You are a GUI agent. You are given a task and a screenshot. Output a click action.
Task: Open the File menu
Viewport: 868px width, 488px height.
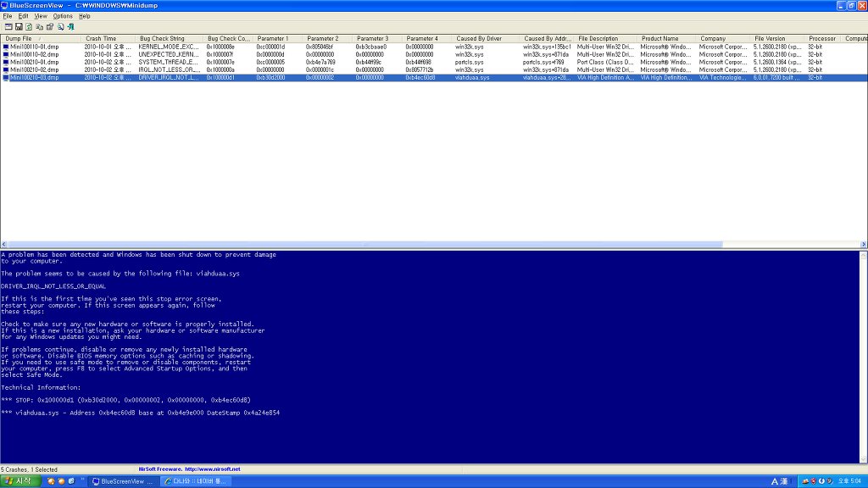tap(7, 16)
